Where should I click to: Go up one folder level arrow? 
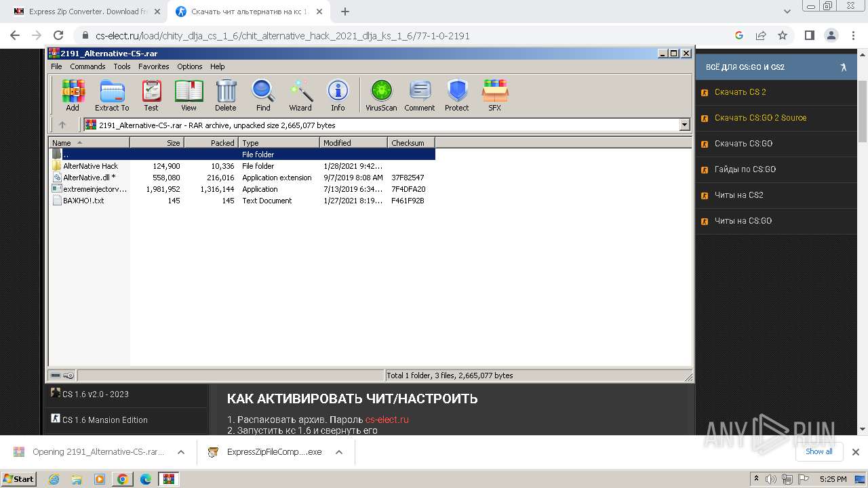tap(62, 125)
